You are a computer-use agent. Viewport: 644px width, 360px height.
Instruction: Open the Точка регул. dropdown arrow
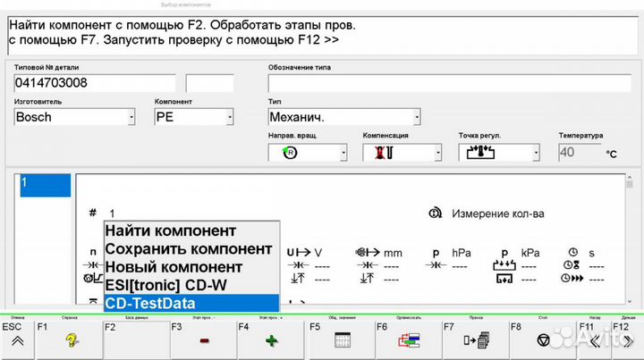pyautogui.click(x=536, y=153)
